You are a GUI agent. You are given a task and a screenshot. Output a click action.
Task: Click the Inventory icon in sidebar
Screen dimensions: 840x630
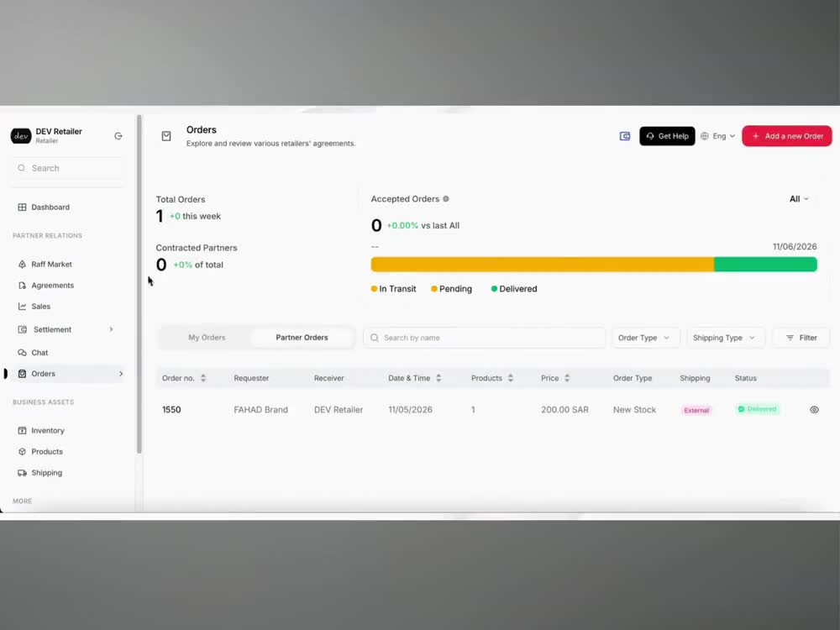click(22, 431)
